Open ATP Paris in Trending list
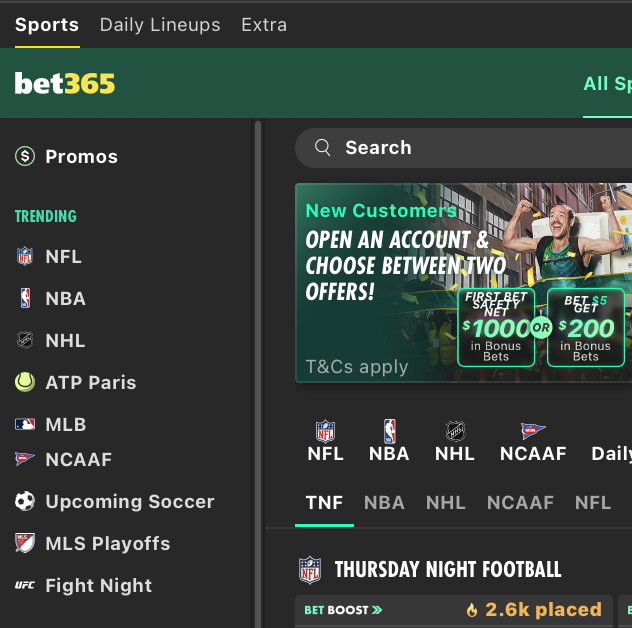The width and height of the screenshot is (632, 628). point(91,383)
